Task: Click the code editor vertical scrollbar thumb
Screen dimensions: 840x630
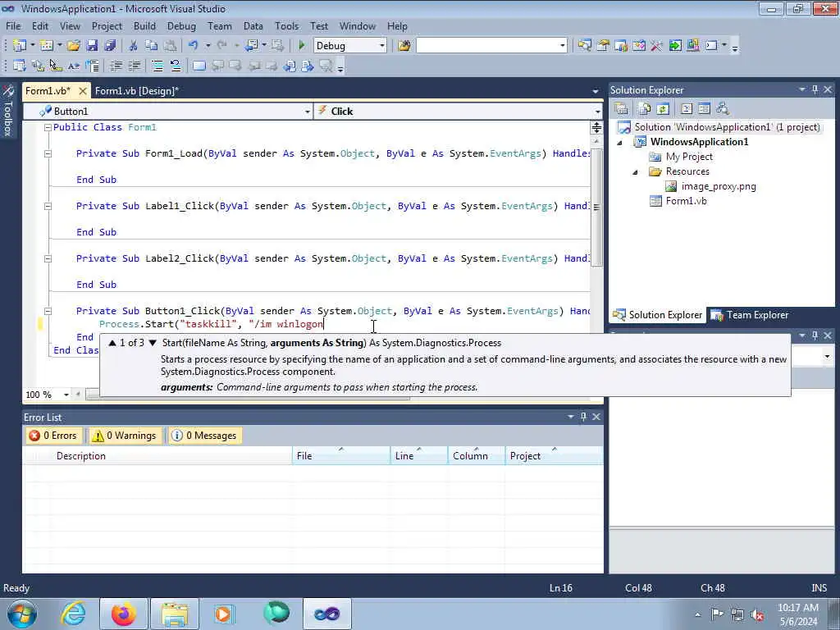Action: 596,207
